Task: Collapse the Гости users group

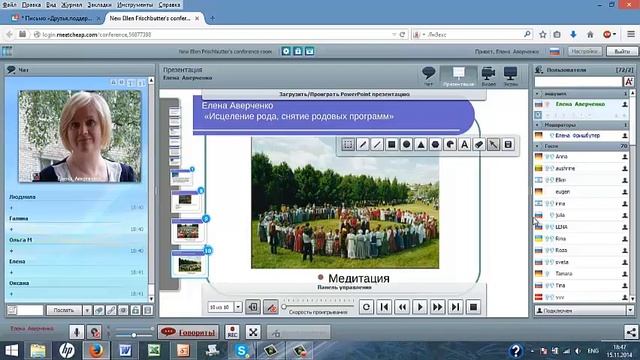Action: pos(537,146)
